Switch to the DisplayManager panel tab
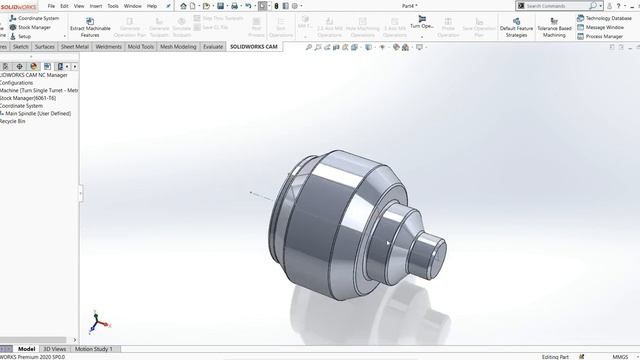This screenshot has width=640, height=360. click(x=33, y=67)
